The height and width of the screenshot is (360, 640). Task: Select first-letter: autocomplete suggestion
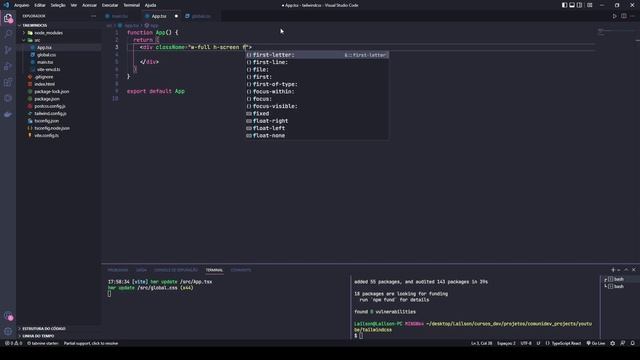click(317, 55)
